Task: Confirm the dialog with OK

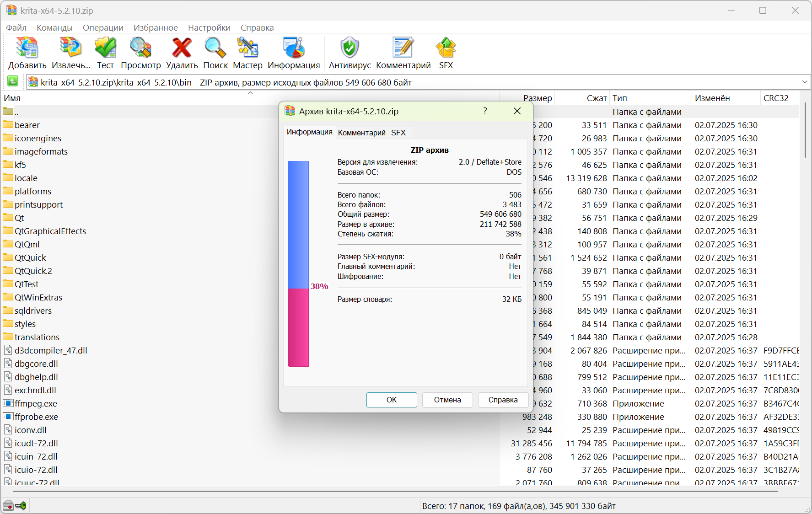Action: pyautogui.click(x=392, y=400)
